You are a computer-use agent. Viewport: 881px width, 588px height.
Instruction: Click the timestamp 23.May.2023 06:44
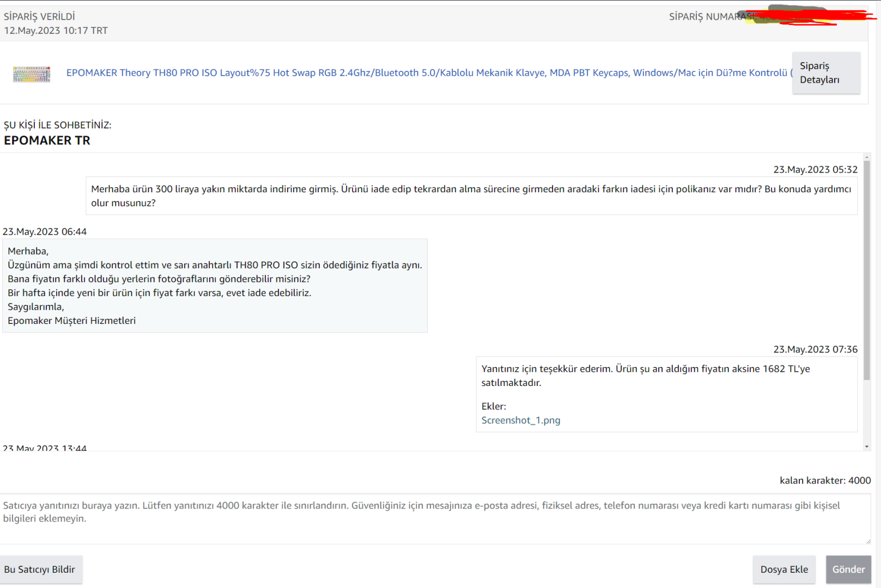coord(45,232)
